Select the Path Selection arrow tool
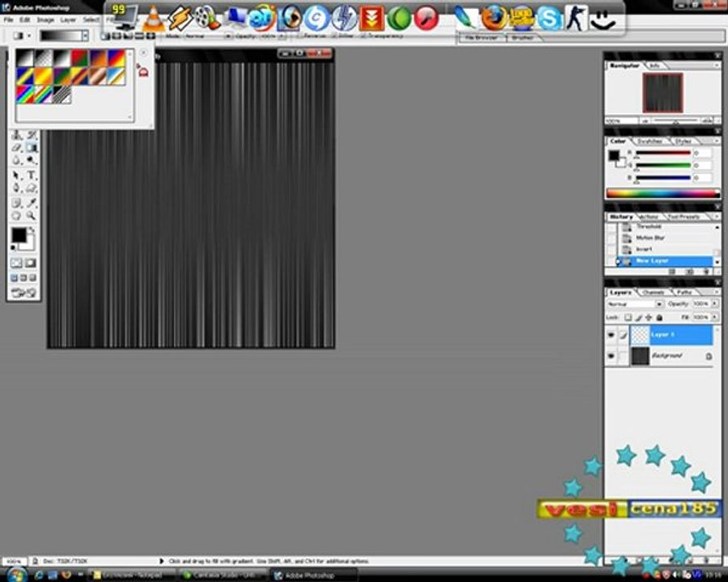This screenshot has width=728, height=582. pyautogui.click(x=17, y=175)
